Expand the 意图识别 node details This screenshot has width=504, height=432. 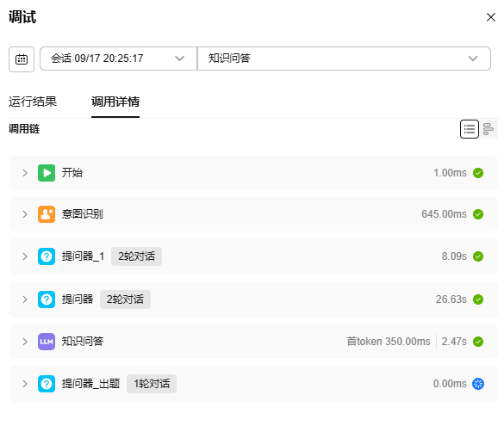click(25, 214)
